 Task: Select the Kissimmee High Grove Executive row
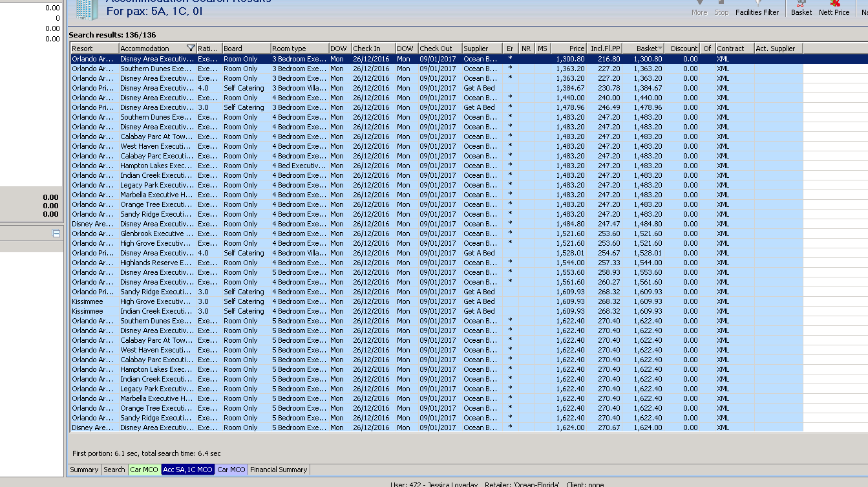(436, 301)
